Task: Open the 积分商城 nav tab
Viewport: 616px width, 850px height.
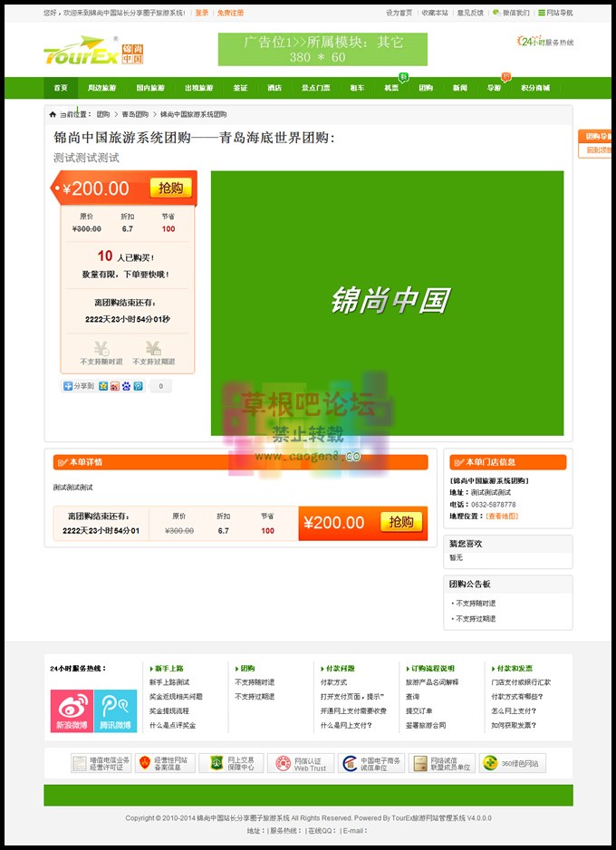Action: click(535, 88)
